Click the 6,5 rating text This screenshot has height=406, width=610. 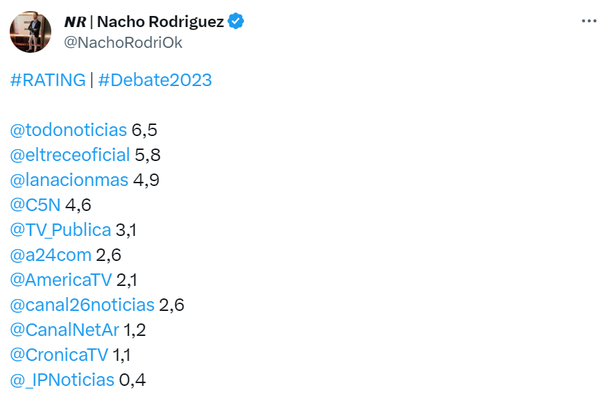click(x=145, y=130)
